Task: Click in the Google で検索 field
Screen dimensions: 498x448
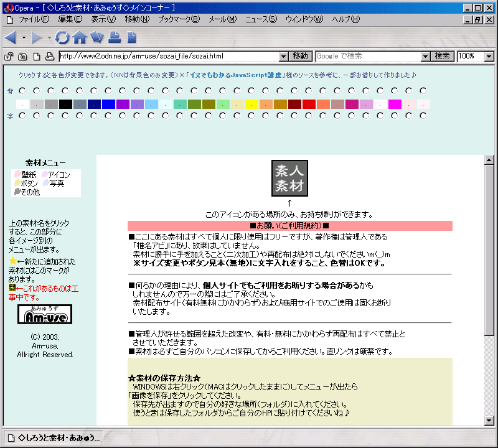Action: (369, 56)
